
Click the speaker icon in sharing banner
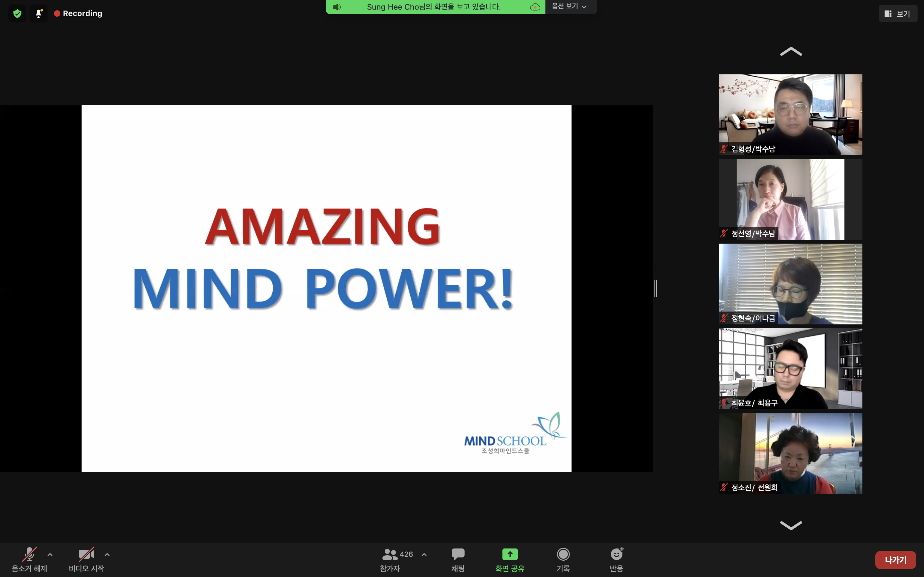click(x=336, y=7)
